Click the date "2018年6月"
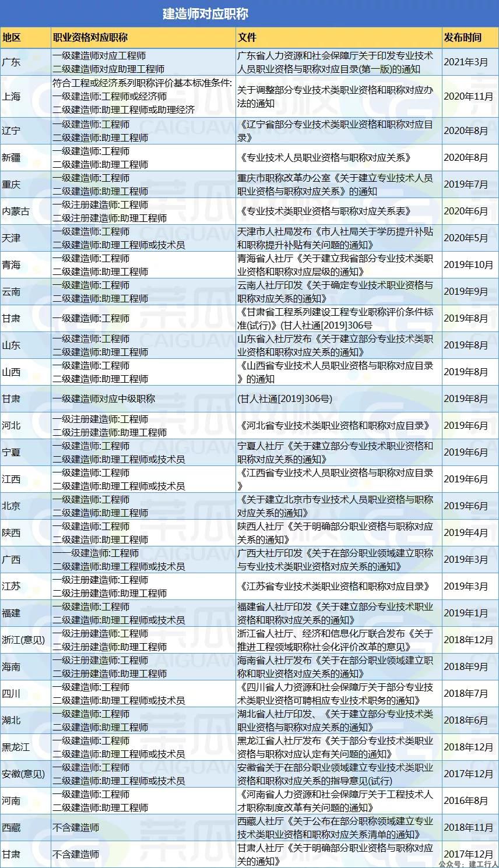499x868 pixels. 466,721
